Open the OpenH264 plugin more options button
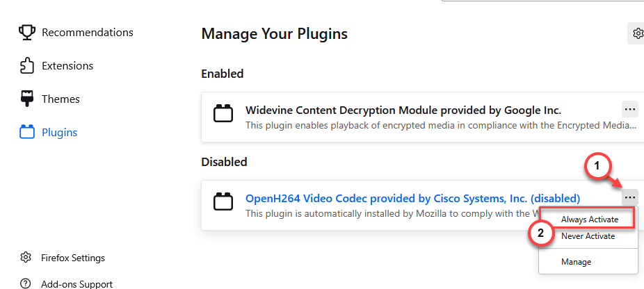Screen dimensions: 644x289 (x=629, y=198)
